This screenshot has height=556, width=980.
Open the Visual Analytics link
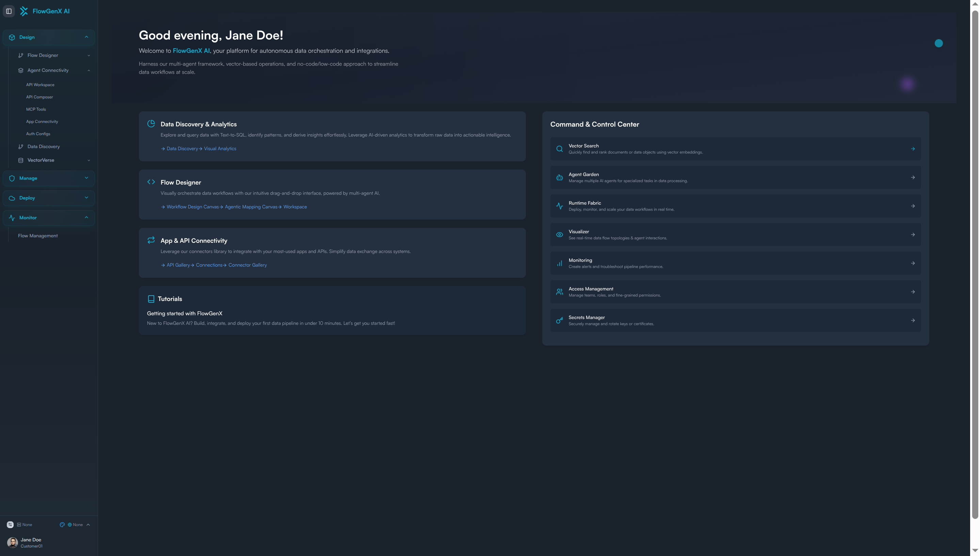point(220,148)
